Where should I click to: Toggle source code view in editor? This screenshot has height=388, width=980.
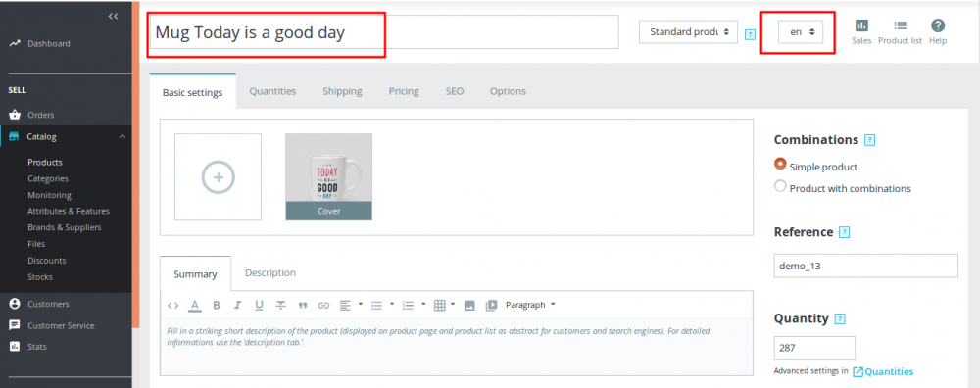pos(173,306)
